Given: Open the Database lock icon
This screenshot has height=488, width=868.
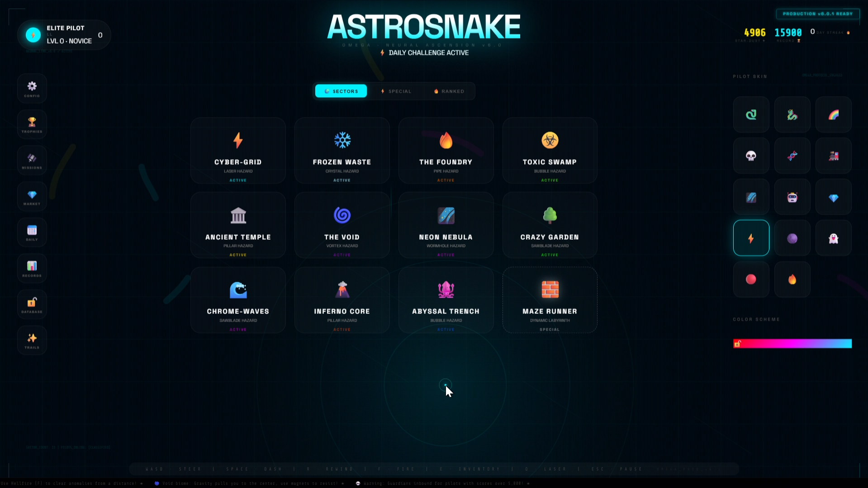Looking at the screenshot, I should [32, 304].
